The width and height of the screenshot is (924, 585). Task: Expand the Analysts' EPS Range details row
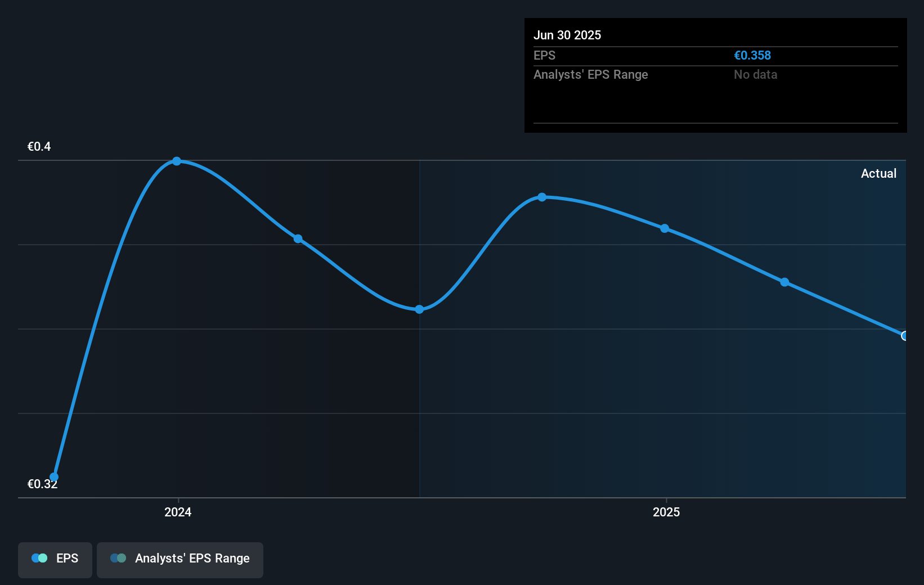click(591, 74)
